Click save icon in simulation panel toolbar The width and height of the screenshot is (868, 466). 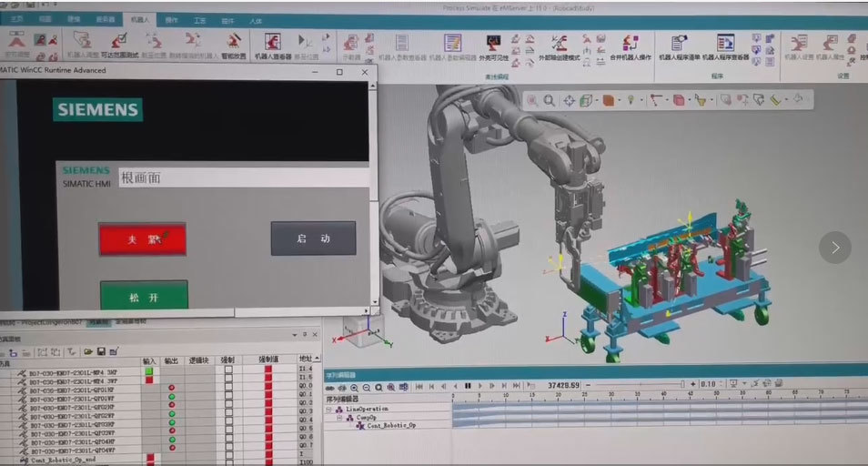(x=101, y=351)
